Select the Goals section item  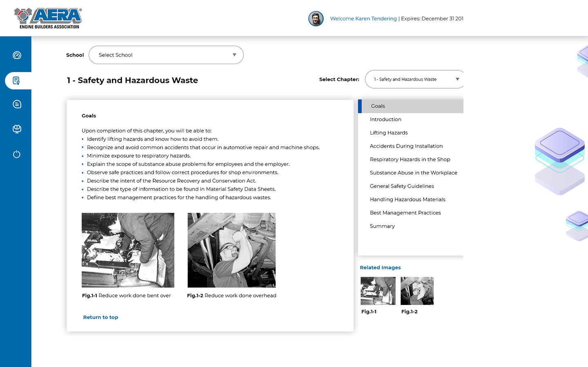(378, 106)
